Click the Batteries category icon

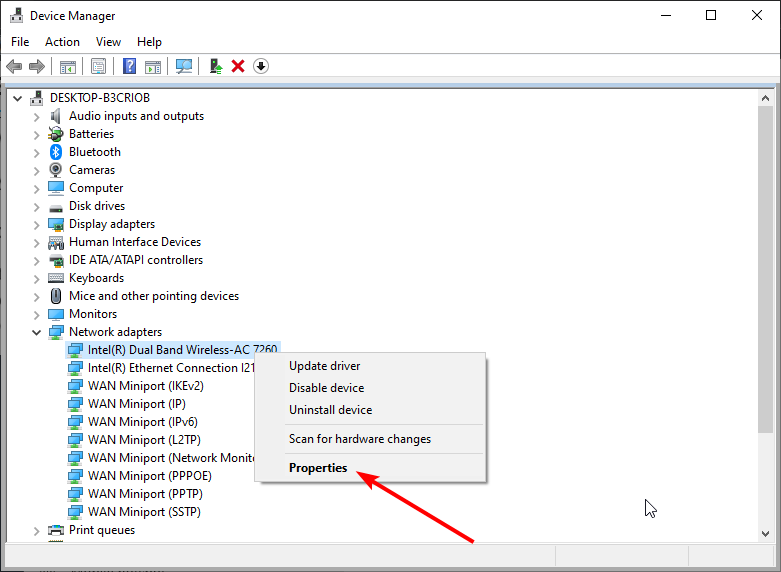click(56, 134)
